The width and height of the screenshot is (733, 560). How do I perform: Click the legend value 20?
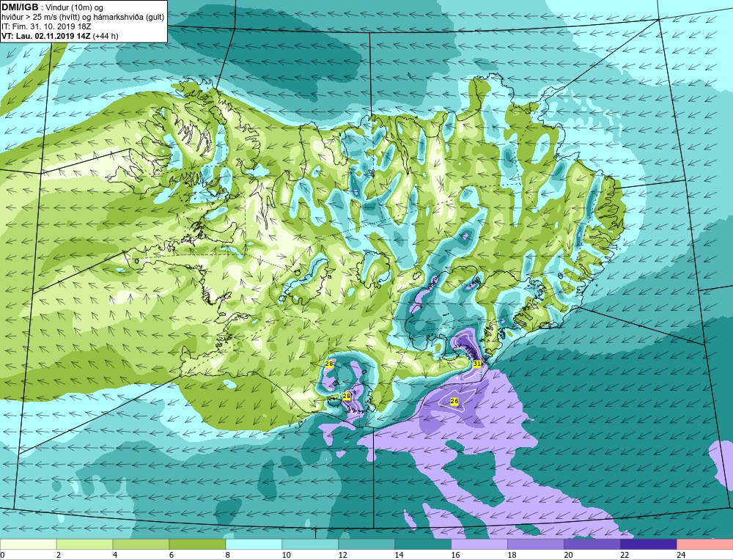567,555
